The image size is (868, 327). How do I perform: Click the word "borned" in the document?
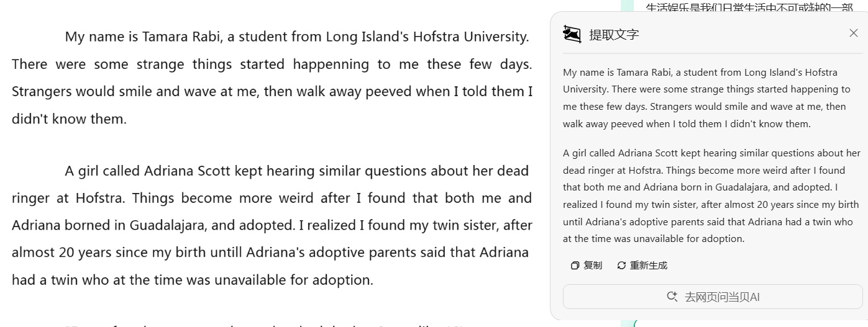[x=86, y=225]
